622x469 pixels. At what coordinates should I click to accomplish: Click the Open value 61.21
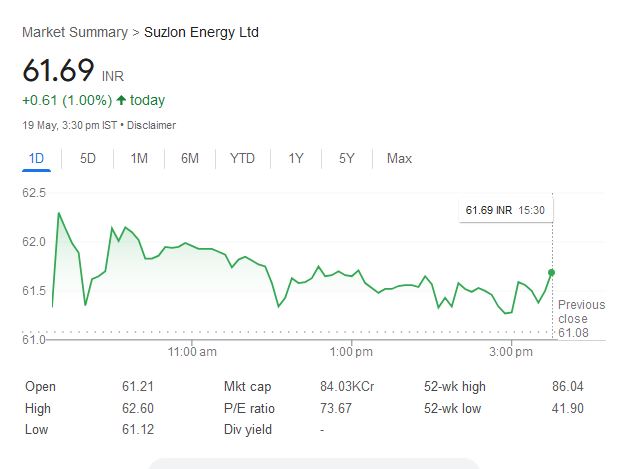(x=138, y=386)
